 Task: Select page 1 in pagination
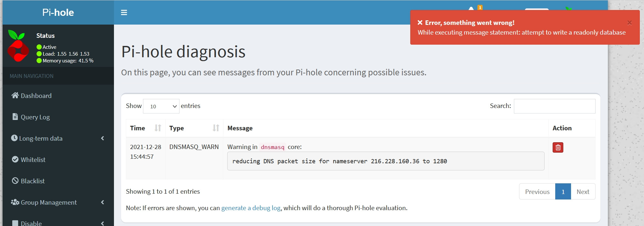[563, 192]
